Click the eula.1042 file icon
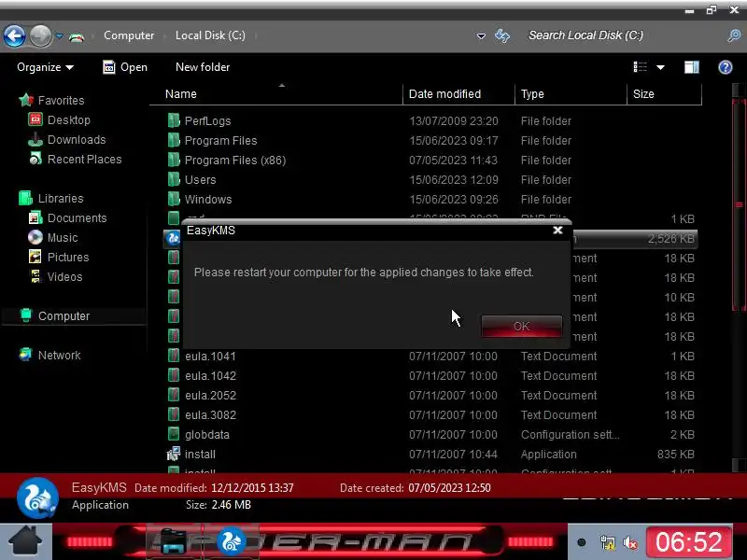The width and height of the screenshot is (747, 560). pyautogui.click(x=174, y=375)
